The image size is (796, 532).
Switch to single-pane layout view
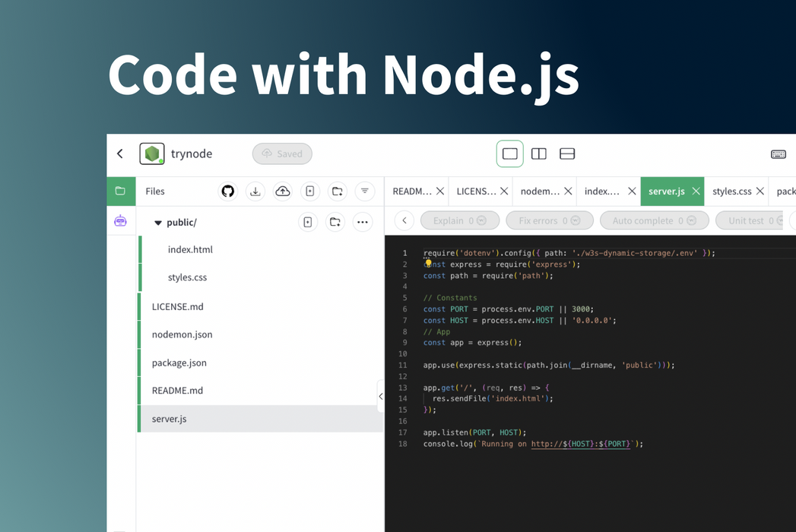click(x=509, y=154)
